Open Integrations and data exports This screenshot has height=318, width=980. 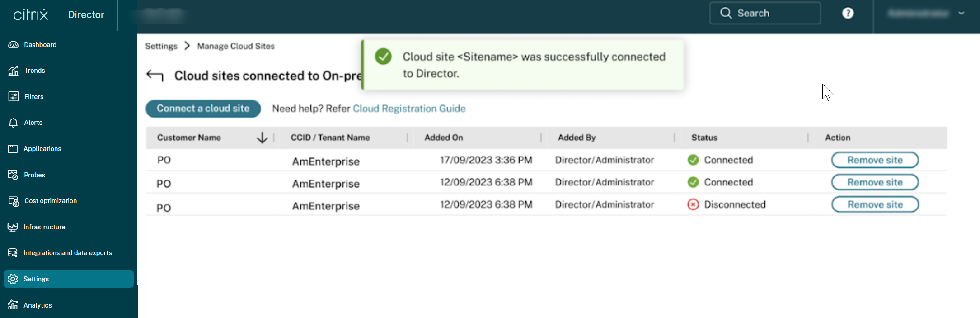click(67, 253)
